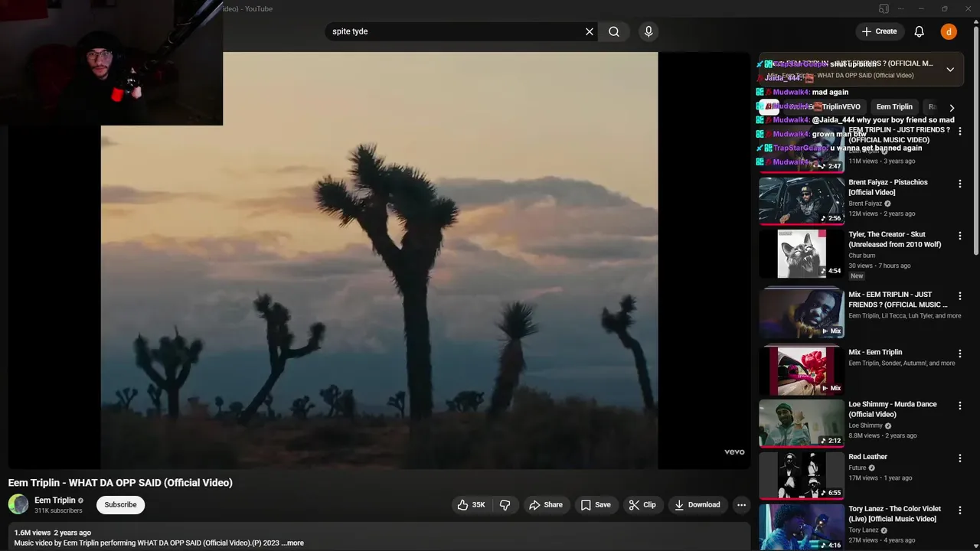Image resolution: width=980 pixels, height=551 pixels.
Task: Save the video to a playlist
Action: (596, 505)
